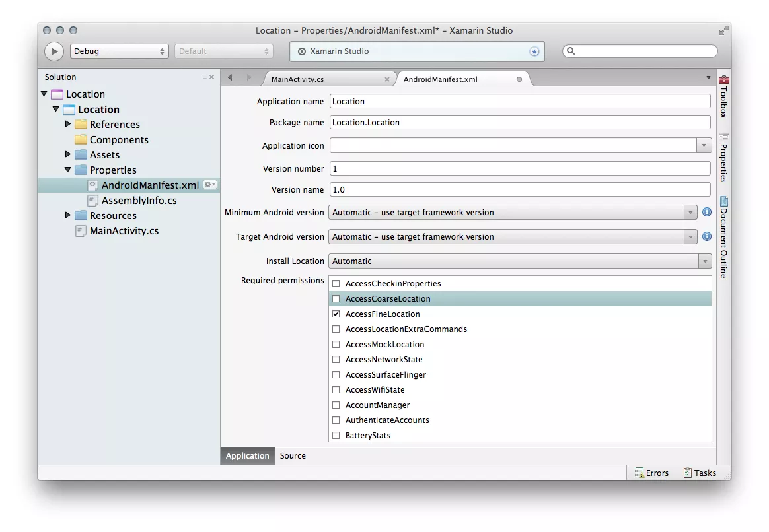769x532 pixels.
Task: Enable BatteryStats permission
Action: tap(336, 436)
